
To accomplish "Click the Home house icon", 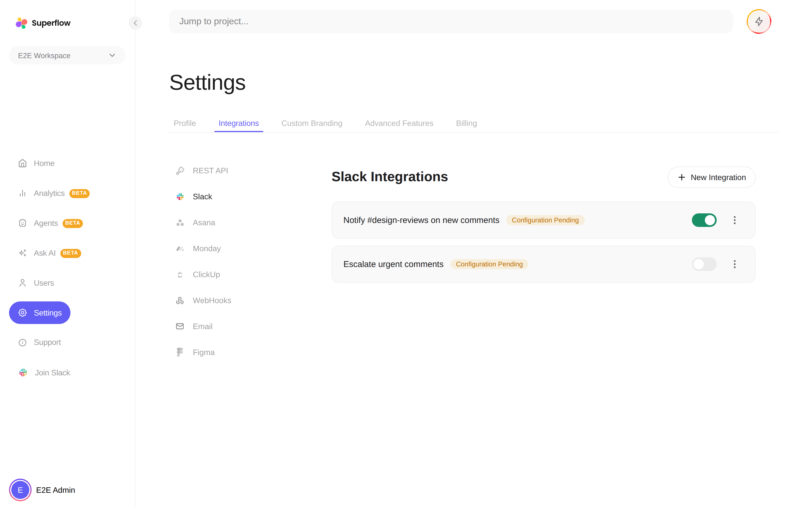I will click(x=23, y=163).
